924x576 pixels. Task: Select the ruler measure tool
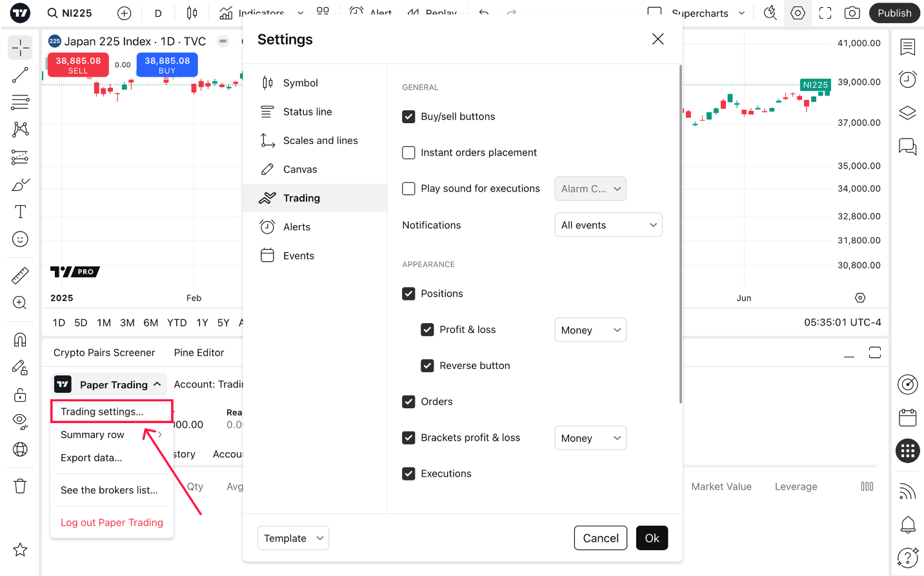click(20, 275)
